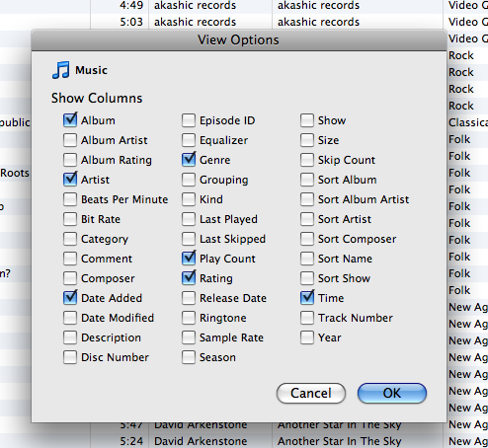Enable the Release Date column

click(x=189, y=298)
